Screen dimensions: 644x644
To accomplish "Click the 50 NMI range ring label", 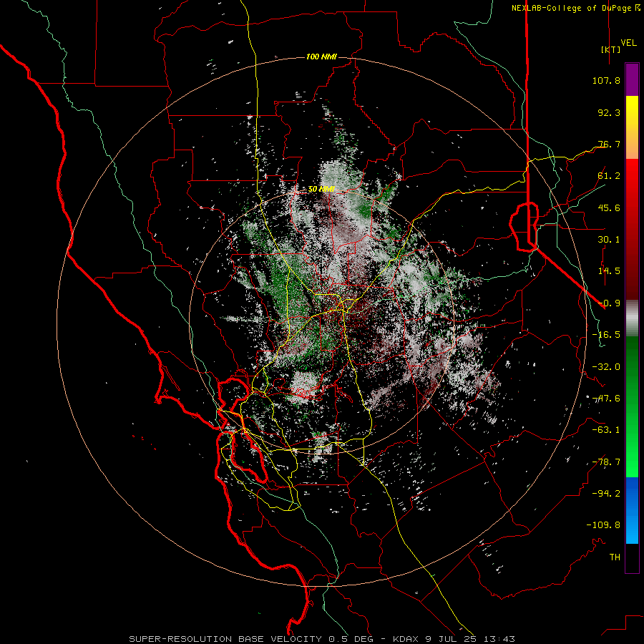I will 321,190.
